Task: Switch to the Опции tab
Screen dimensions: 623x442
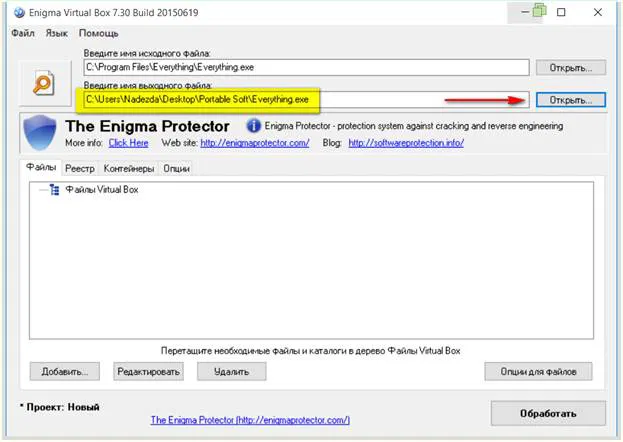Action: click(176, 169)
